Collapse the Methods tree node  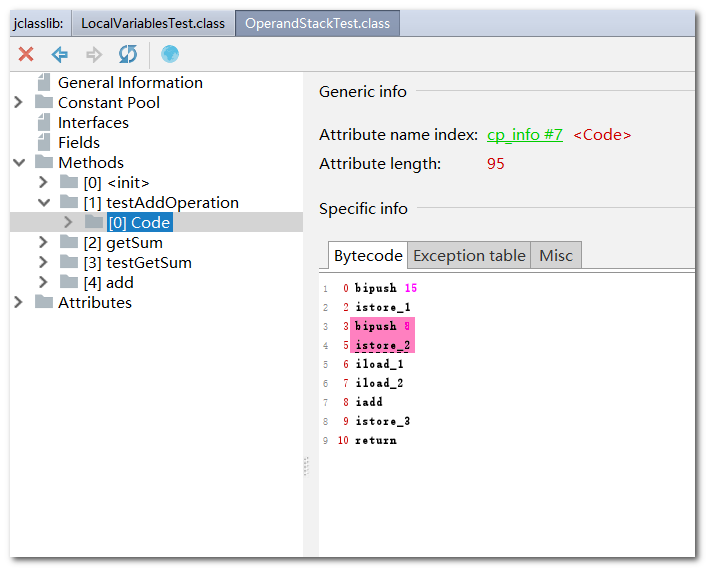pyautogui.click(x=18, y=163)
